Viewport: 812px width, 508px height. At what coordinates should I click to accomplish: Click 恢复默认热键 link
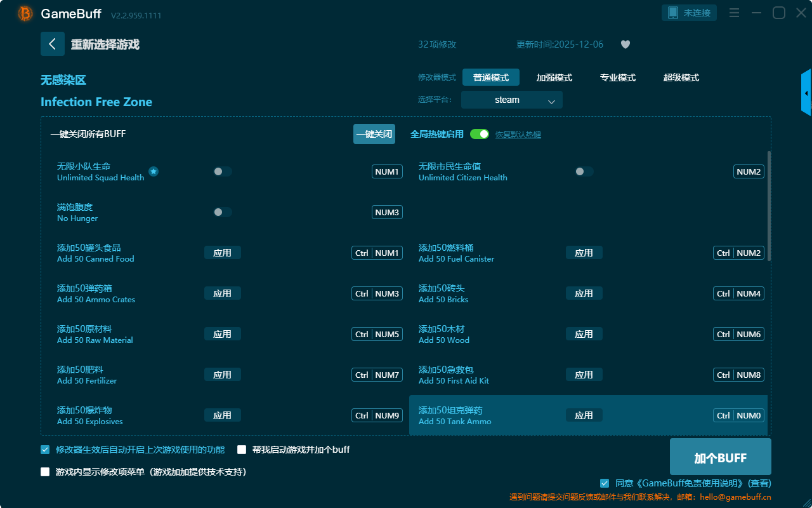[518, 135]
